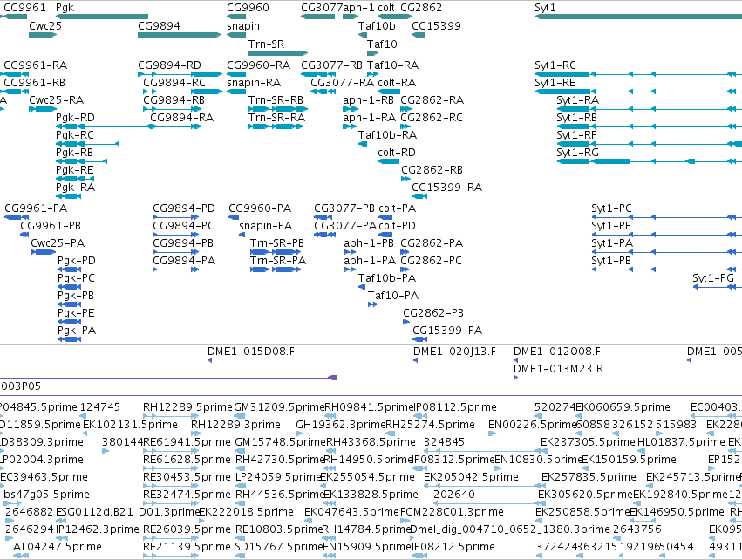742x560 pixels.
Task: Click the Pgk-RA transcript label
Action: point(75,188)
